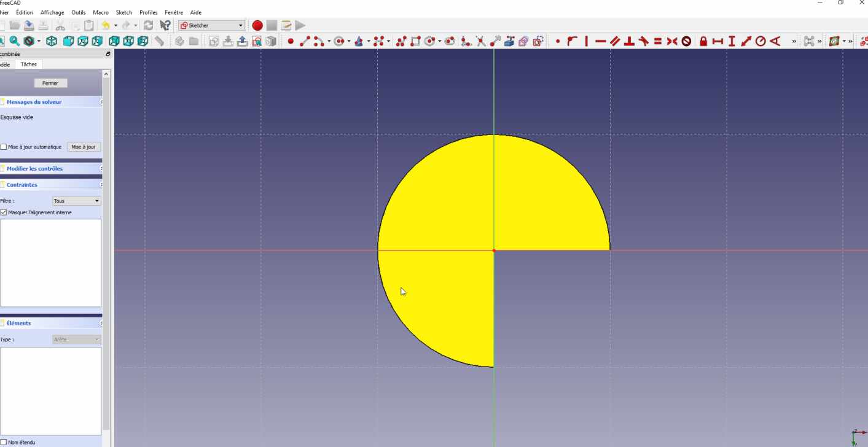868x447 pixels.
Task: Open the Sketch menu
Action: [x=124, y=12]
